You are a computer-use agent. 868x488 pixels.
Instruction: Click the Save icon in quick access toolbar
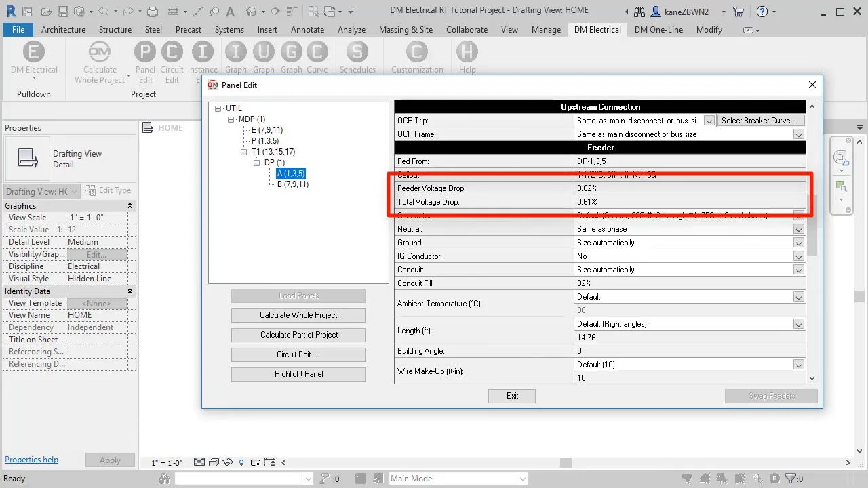(62, 12)
